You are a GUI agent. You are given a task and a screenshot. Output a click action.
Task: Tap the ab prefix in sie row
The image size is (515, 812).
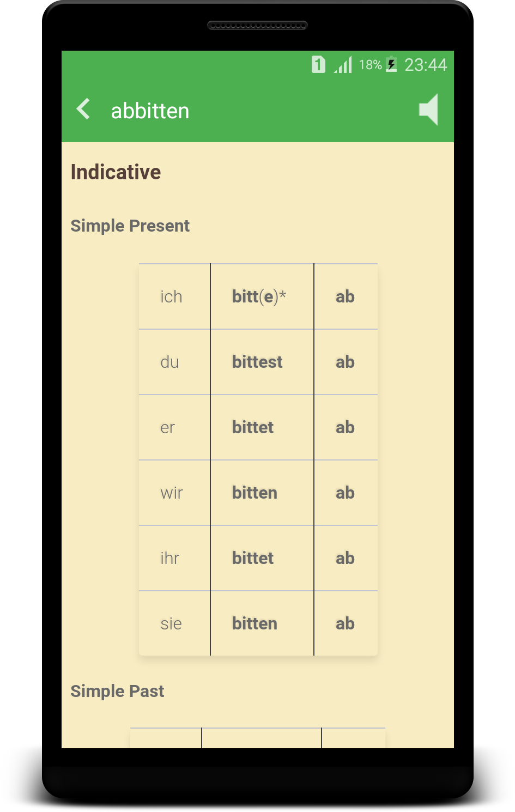point(345,624)
